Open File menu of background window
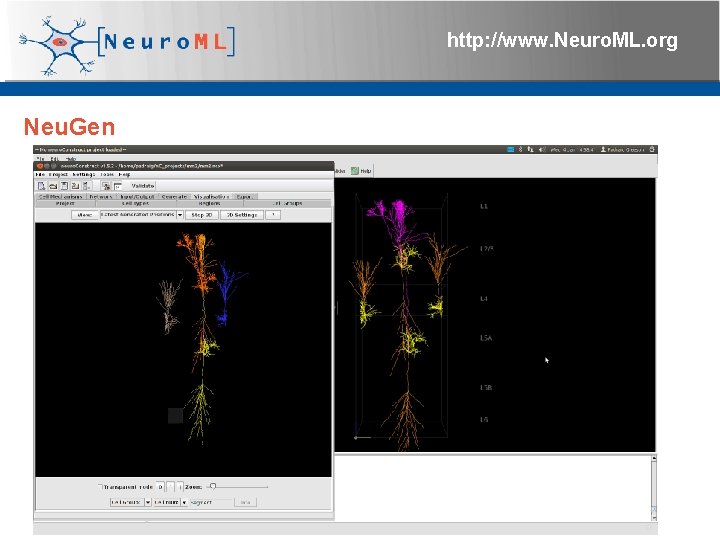The image size is (720, 540). (40, 159)
